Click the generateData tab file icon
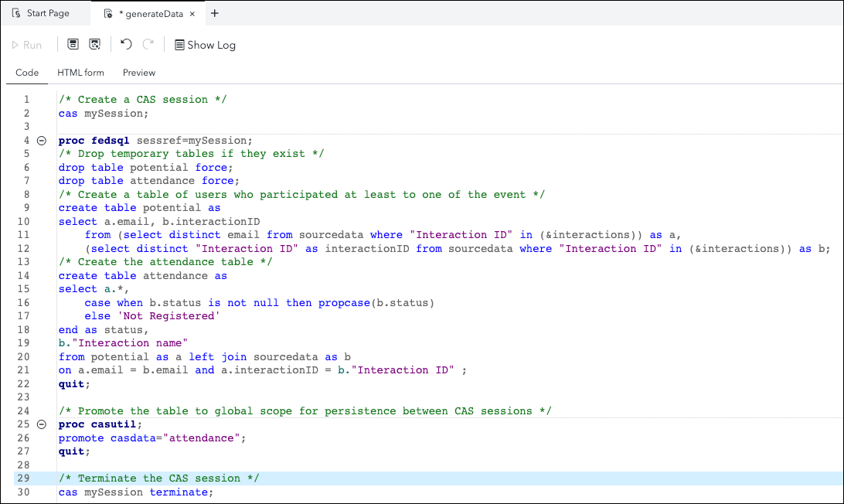The height and width of the screenshot is (504, 844). (x=108, y=14)
